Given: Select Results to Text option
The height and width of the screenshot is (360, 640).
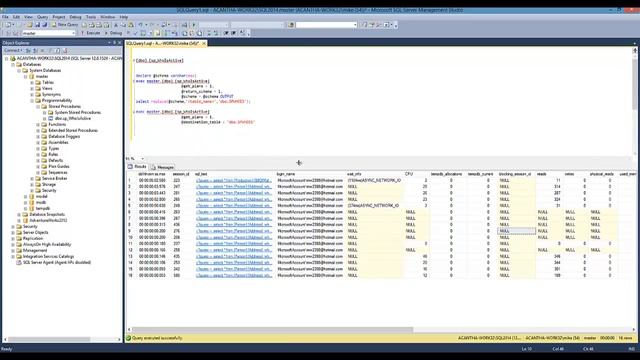Looking at the screenshot, I should click(184, 33).
